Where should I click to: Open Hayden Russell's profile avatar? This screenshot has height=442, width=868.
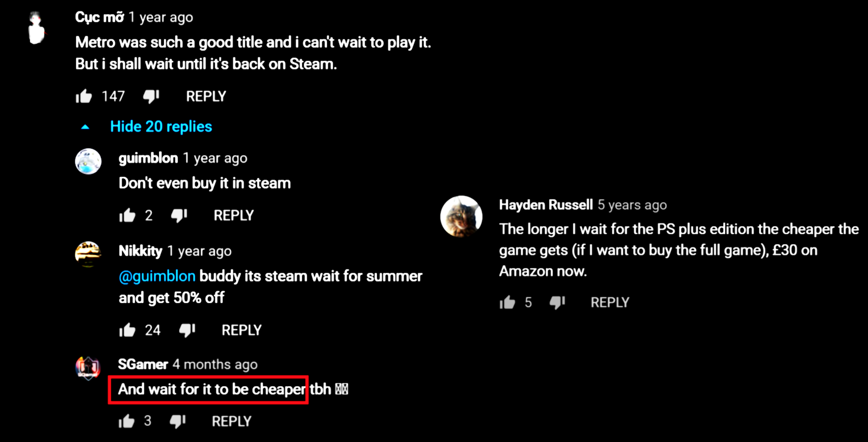[x=461, y=216]
